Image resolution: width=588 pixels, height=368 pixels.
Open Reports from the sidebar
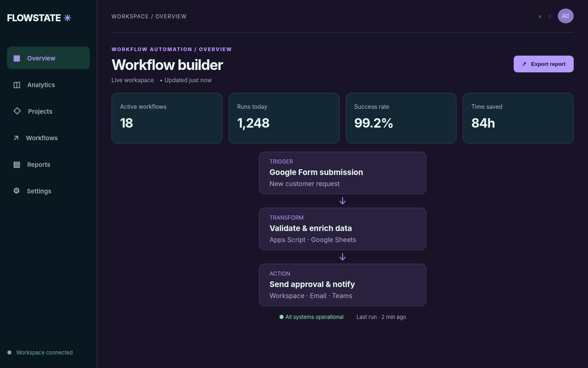pos(48,164)
